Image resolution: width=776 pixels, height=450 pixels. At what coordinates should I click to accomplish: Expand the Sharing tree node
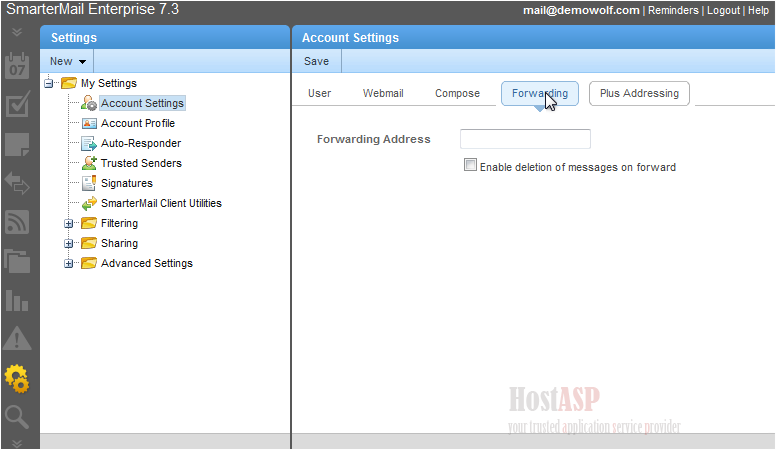[69, 244]
